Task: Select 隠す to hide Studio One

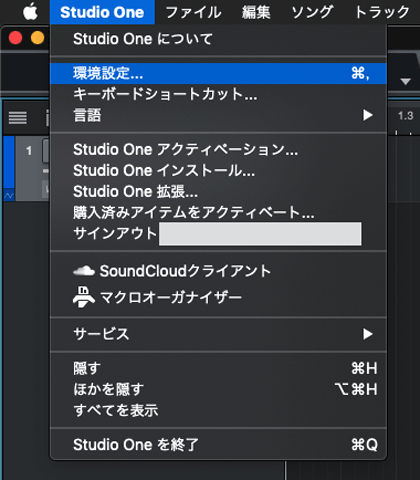Action: [x=218, y=368]
